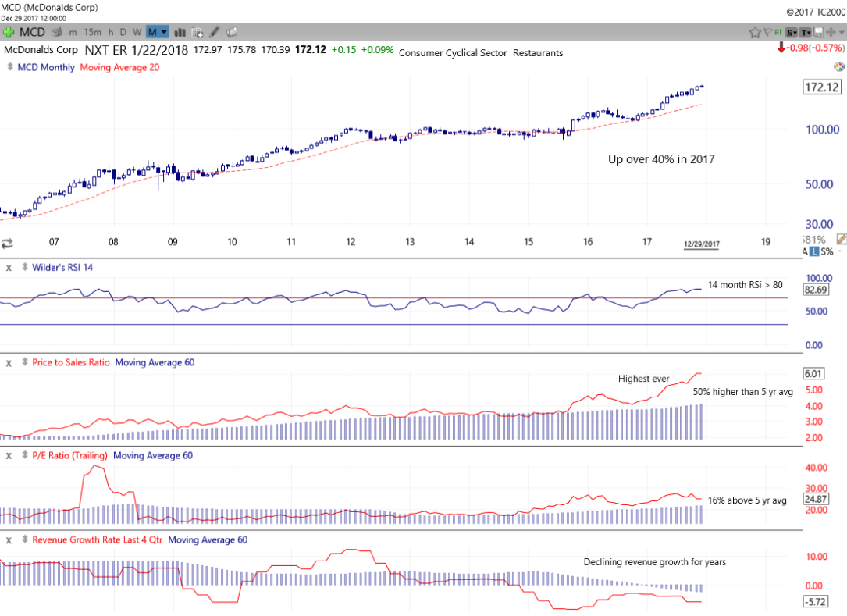Toggle the S% scale option
This screenshot has height=616, width=847.
tap(827, 251)
